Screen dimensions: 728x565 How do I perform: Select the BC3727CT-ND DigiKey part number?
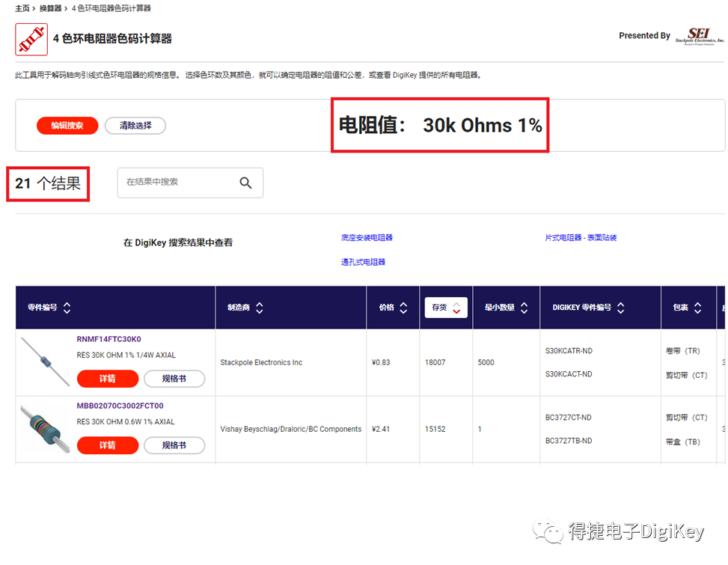click(569, 418)
